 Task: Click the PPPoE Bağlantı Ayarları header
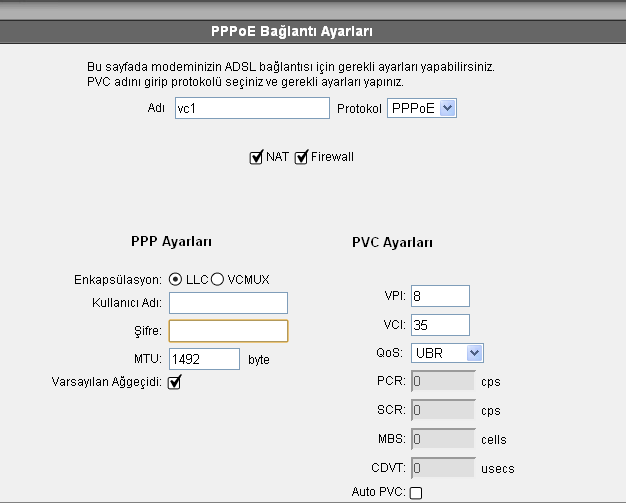pos(312,31)
